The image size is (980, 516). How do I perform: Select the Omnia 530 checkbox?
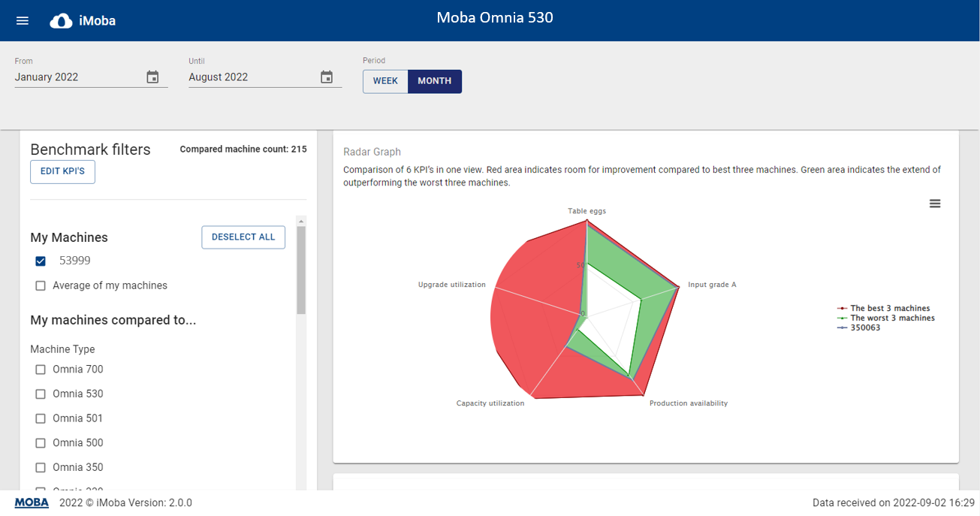[x=41, y=394]
